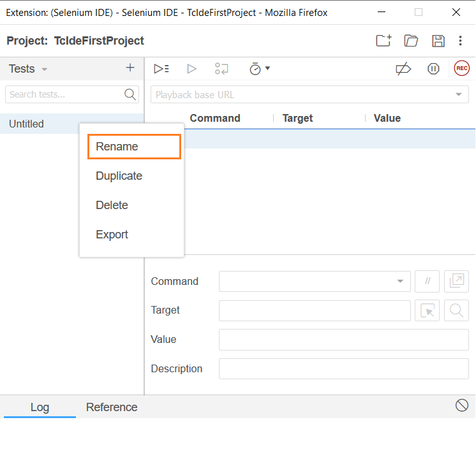Focus the Search tests input field
This screenshot has width=476, height=450.
72,94
